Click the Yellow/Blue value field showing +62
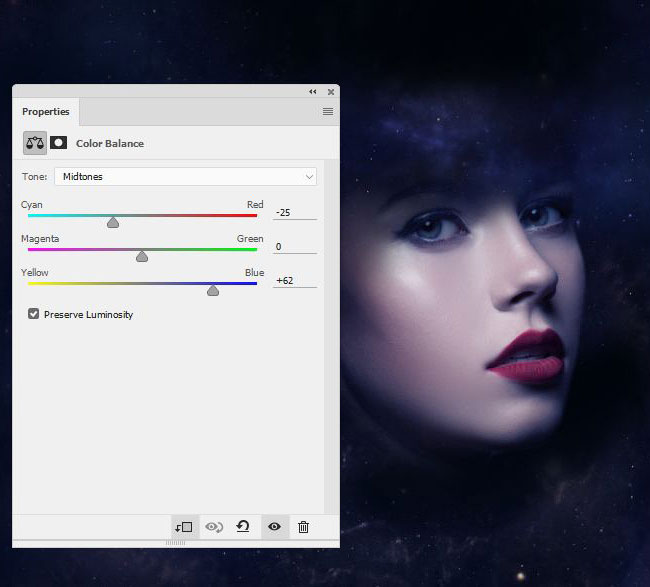This screenshot has width=650, height=587. [295, 281]
